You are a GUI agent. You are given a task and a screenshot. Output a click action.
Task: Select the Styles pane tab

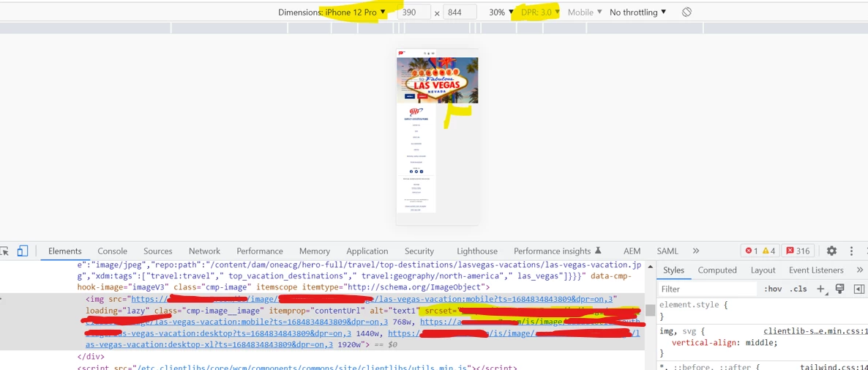tap(674, 270)
